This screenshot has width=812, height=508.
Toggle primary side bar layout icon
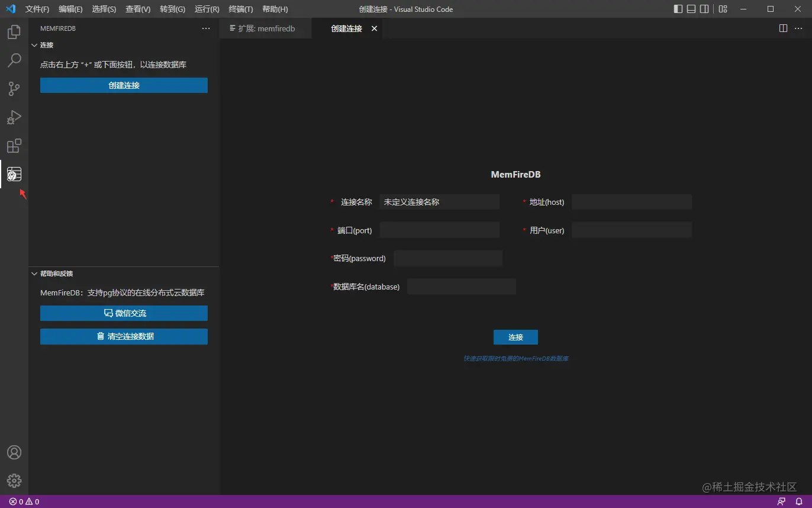click(x=678, y=9)
